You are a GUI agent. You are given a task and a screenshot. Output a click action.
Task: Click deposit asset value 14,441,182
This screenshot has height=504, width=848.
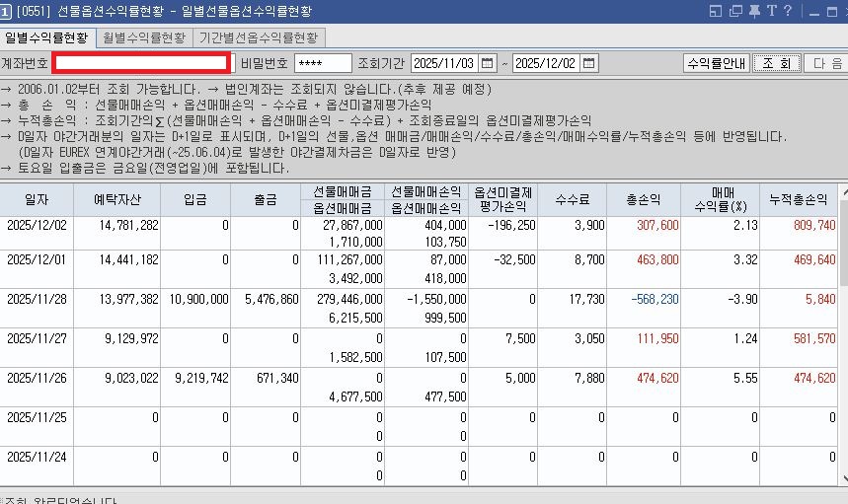128,259
